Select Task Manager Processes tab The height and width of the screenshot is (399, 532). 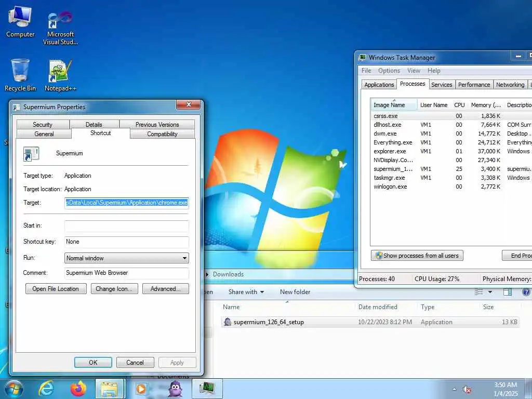(413, 84)
